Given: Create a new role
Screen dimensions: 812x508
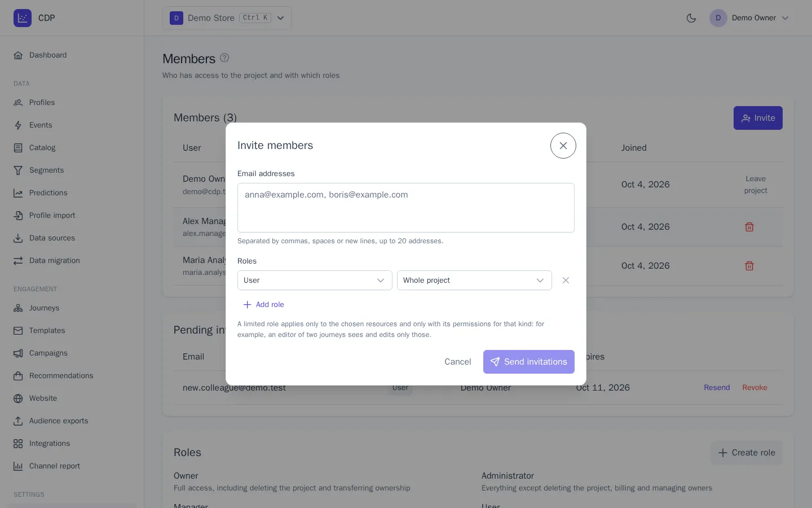Looking at the screenshot, I should tap(747, 453).
